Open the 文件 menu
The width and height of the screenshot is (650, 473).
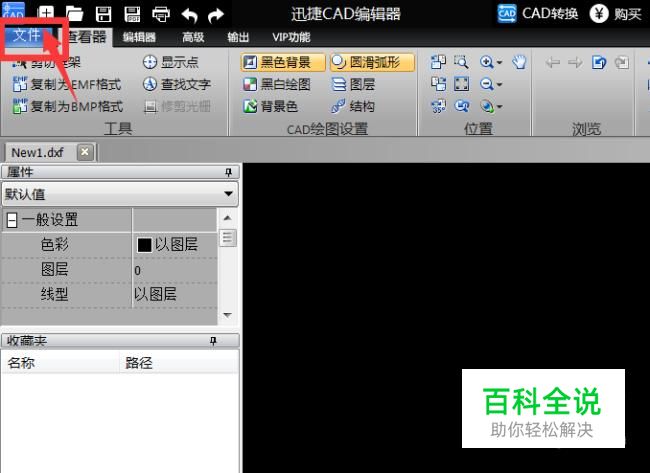[27, 35]
